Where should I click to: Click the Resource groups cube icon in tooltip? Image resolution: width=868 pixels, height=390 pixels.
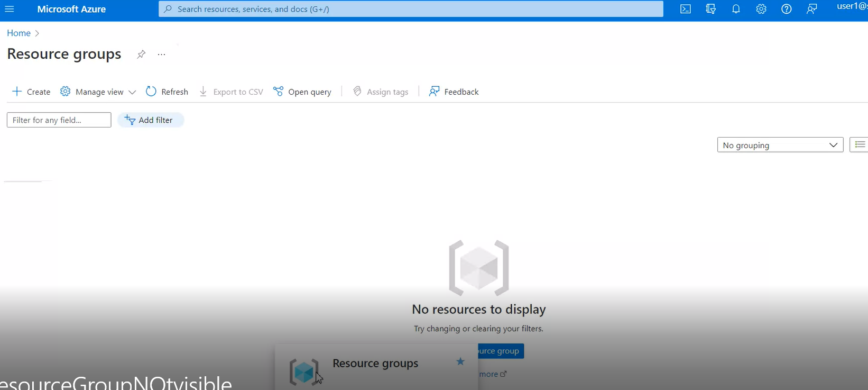coord(304,371)
